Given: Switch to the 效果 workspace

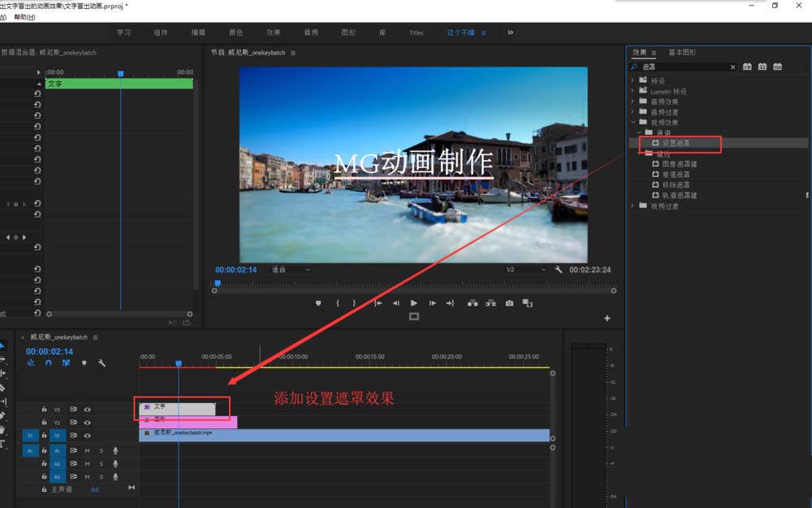Looking at the screenshot, I should point(273,33).
